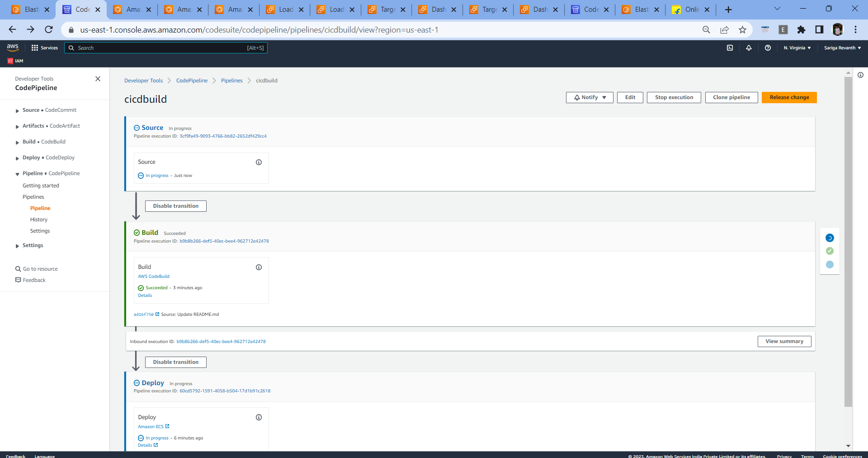Viewport: 868px width, 458px height.
Task: Open Sariga Revanth account dropdown
Action: (842, 48)
